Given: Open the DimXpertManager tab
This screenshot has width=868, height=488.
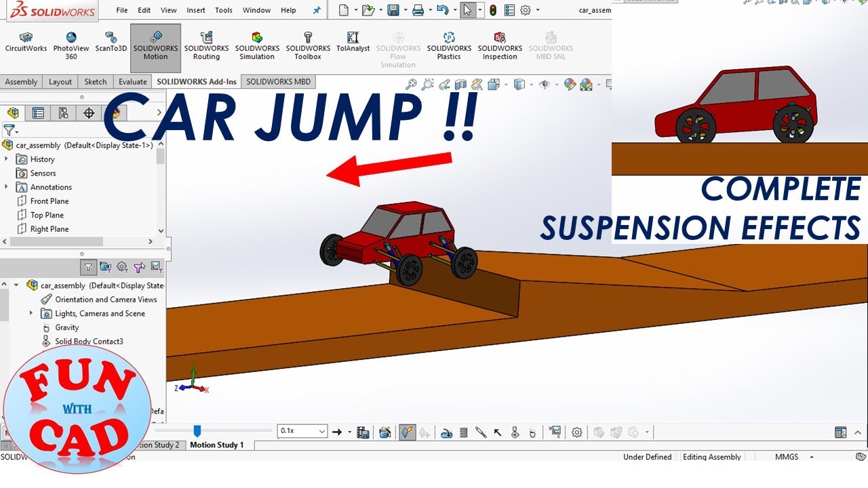Looking at the screenshot, I should pyautogui.click(x=89, y=113).
